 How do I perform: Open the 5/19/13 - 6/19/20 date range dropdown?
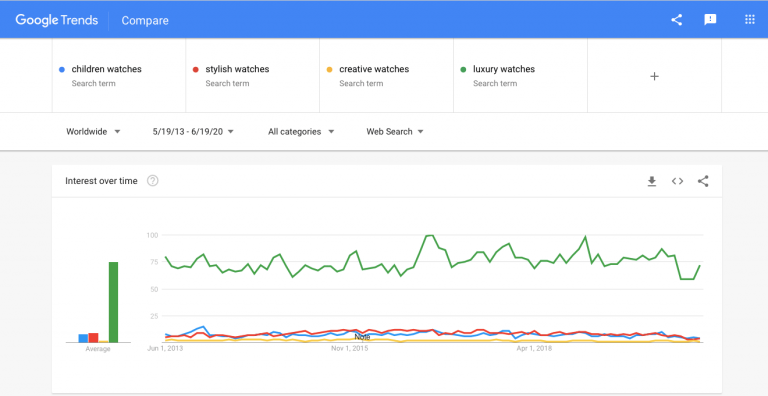coord(193,131)
